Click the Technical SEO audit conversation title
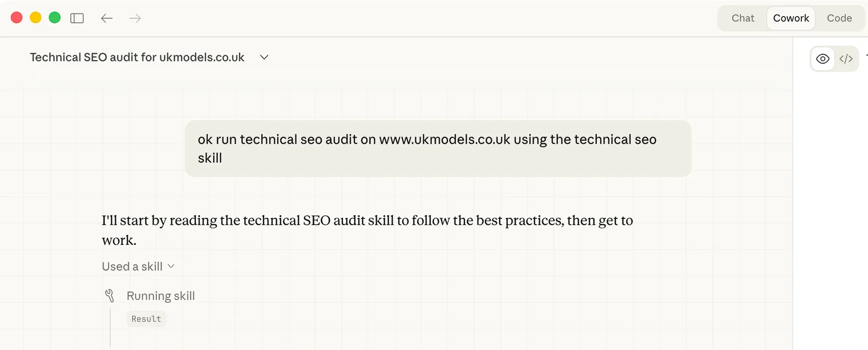 [137, 57]
